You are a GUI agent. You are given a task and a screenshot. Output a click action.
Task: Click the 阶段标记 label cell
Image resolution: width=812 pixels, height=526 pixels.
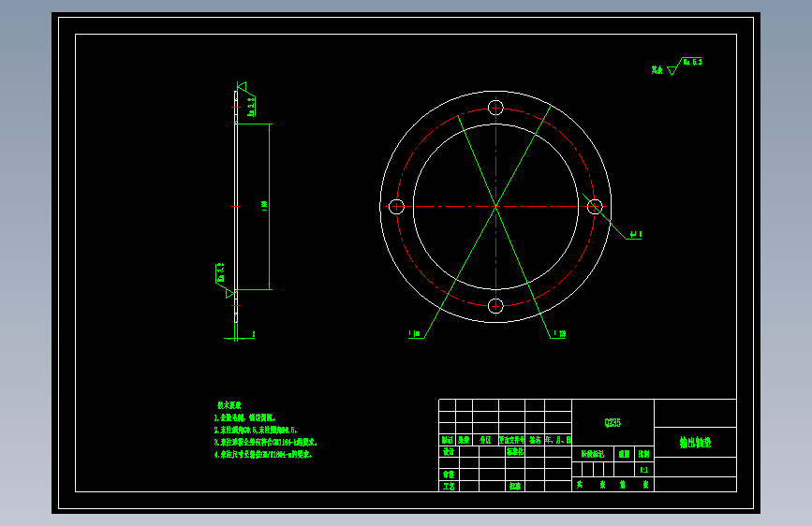pyautogui.click(x=593, y=454)
